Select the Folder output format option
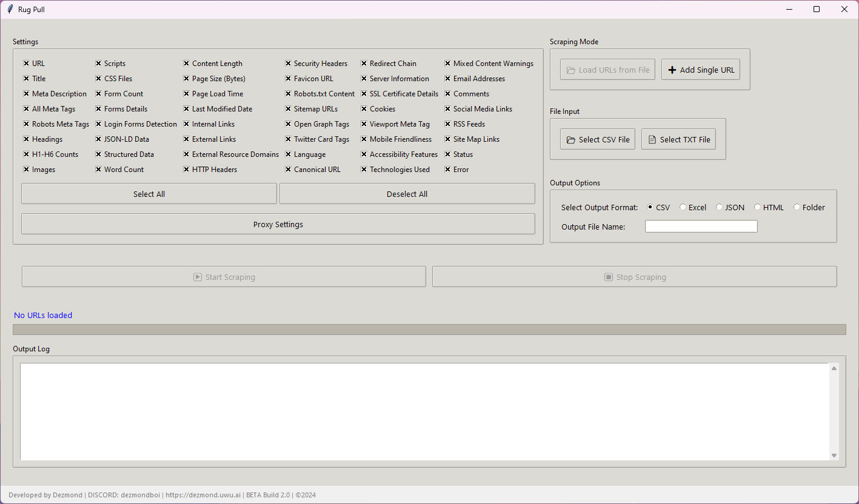Image resolution: width=859 pixels, height=504 pixels. click(x=797, y=207)
